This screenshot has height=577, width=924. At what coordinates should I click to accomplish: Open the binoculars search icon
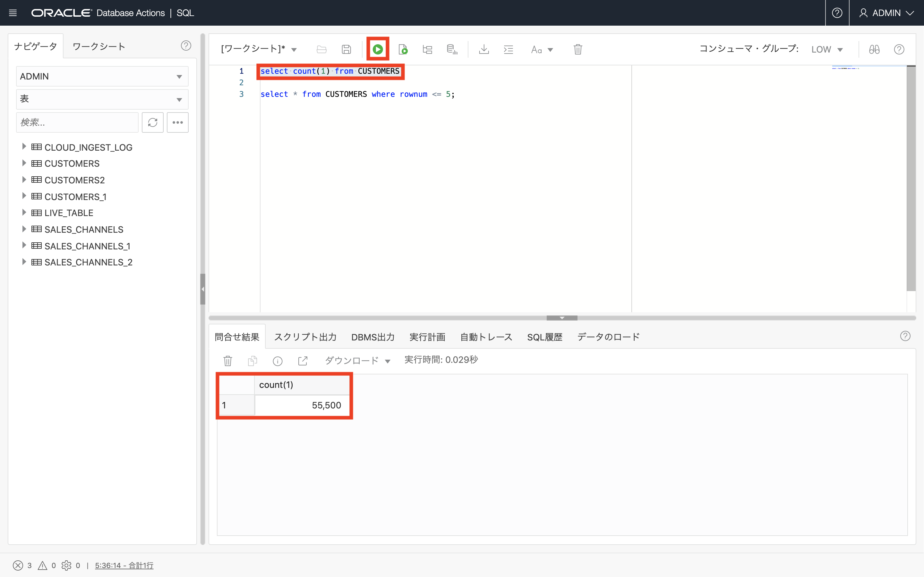coord(874,49)
